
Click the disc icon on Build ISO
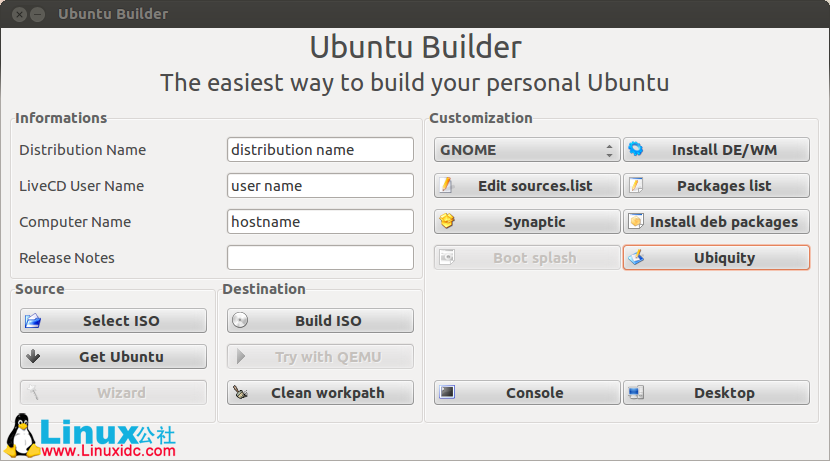[240, 320]
